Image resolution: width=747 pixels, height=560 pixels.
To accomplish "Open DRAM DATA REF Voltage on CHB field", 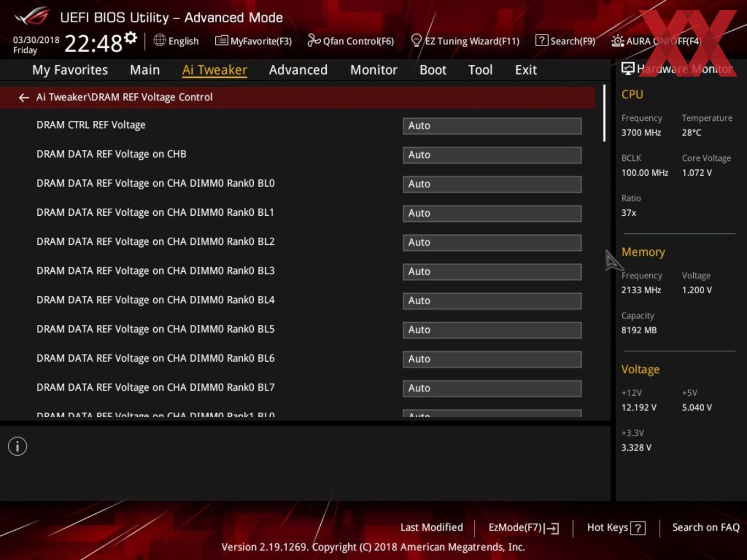I will [492, 155].
